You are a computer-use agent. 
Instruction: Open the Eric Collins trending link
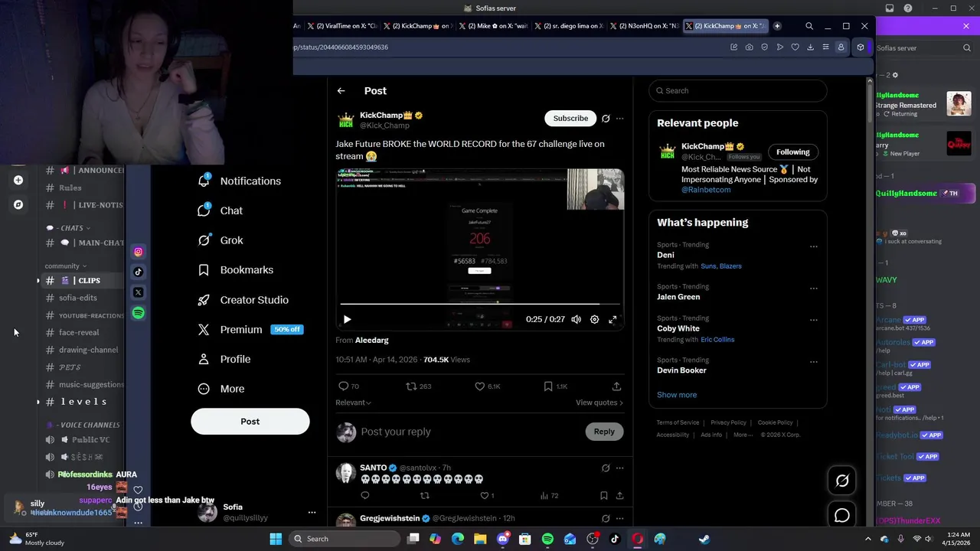[x=717, y=340]
